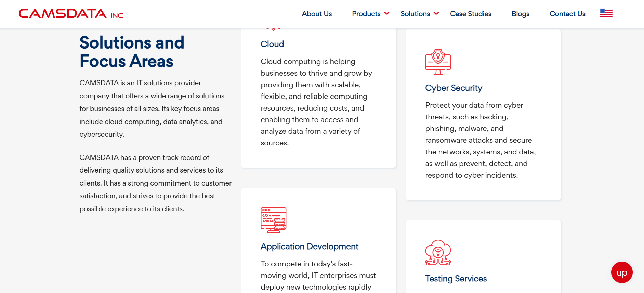Click the Solutions and Focus Areas title
This screenshot has width=644, height=293.
pyautogui.click(x=132, y=52)
